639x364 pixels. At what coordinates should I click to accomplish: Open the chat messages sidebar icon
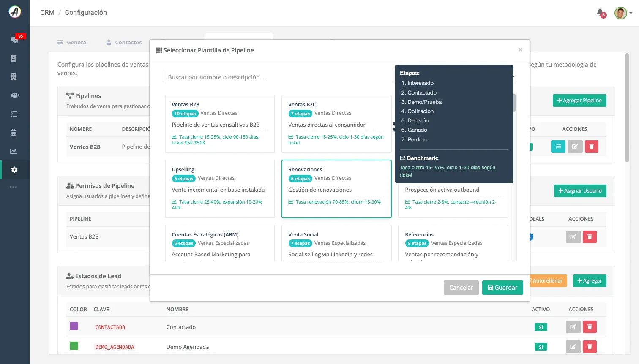pyautogui.click(x=14, y=39)
